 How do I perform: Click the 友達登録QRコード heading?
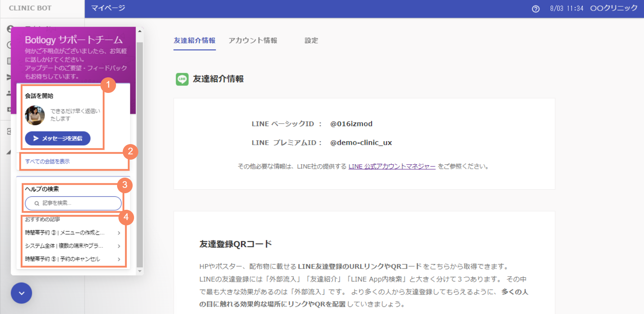tap(236, 244)
